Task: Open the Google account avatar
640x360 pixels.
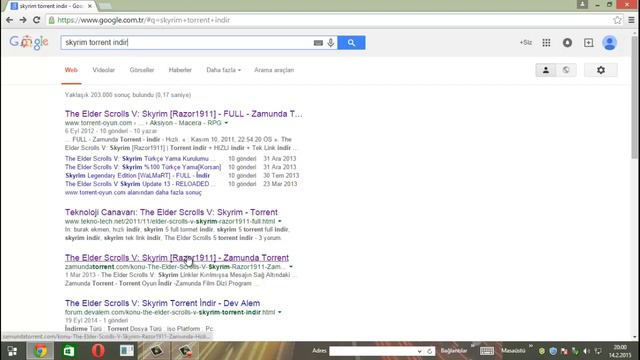Action: click(610, 42)
